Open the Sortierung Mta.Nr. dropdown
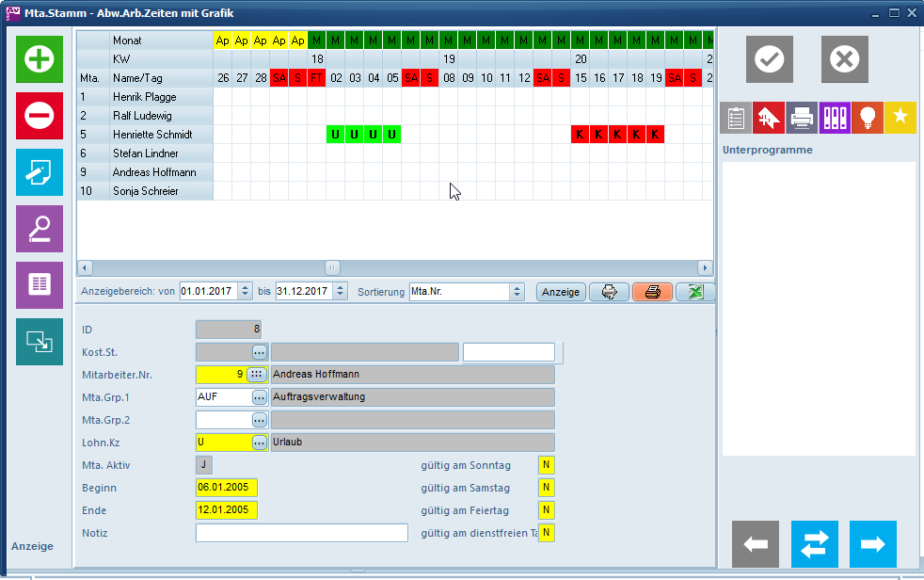 [x=517, y=292]
